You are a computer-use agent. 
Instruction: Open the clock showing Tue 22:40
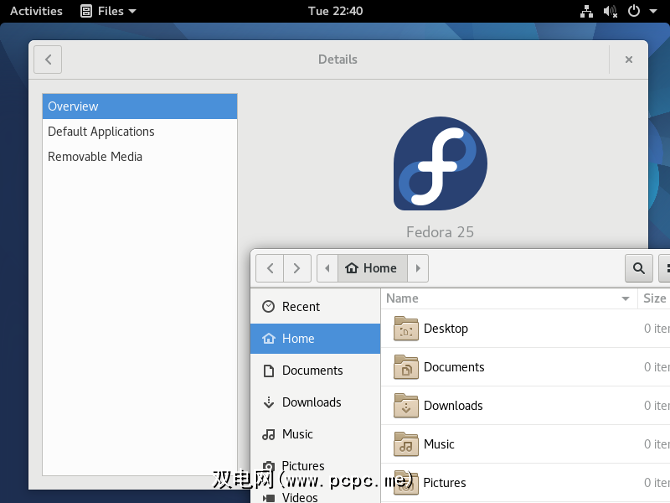coord(336,11)
